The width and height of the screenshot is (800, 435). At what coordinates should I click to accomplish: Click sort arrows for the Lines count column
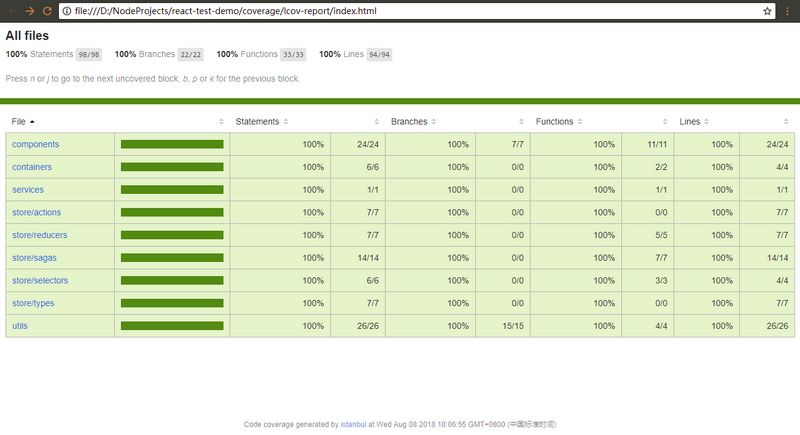coord(786,121)
